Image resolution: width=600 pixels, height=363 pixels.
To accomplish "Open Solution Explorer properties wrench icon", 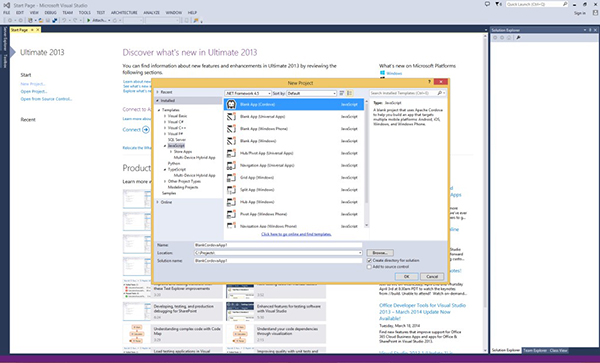I will (x=518, y=37).
